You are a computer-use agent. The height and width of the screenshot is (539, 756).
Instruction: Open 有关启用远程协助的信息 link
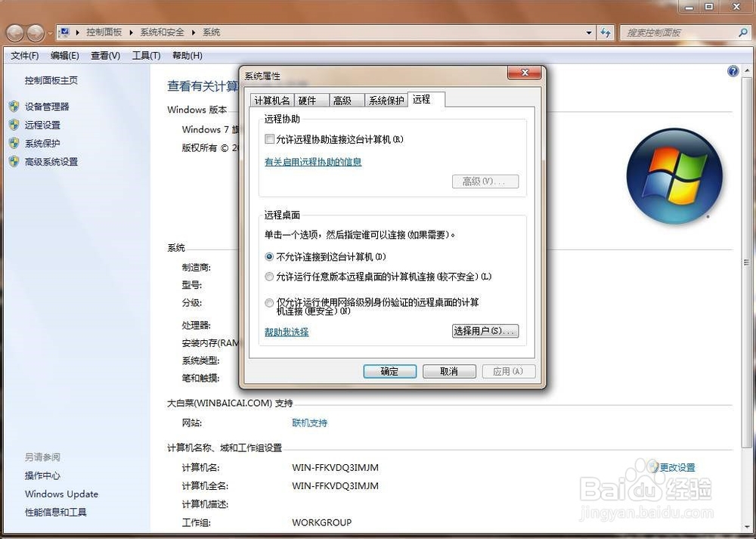313,162
